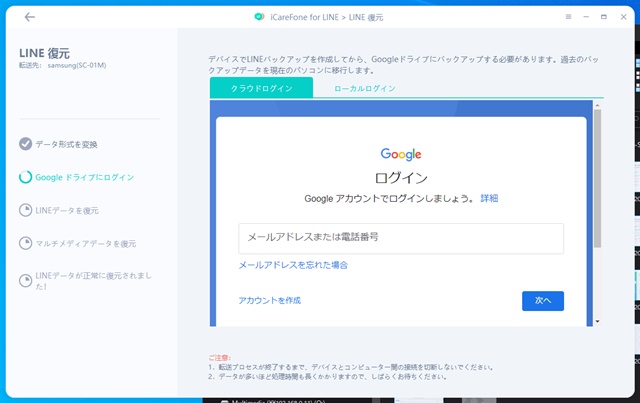Click the メールアドレスを忘れた場合 link

pos(293,265)
